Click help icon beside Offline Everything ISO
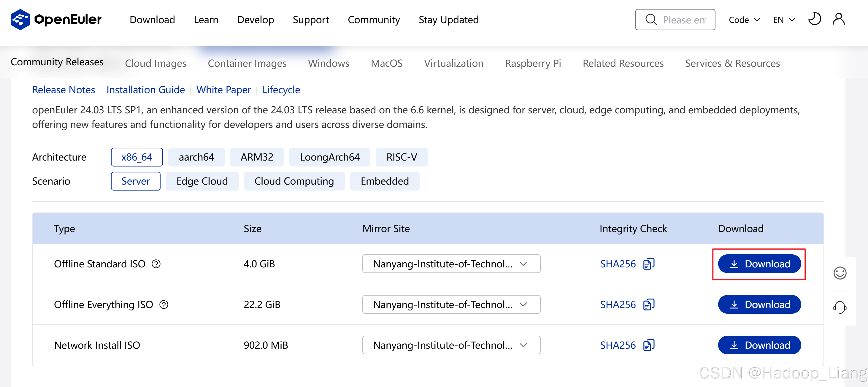This screenshot has height=387, width=868. (164, 305)
